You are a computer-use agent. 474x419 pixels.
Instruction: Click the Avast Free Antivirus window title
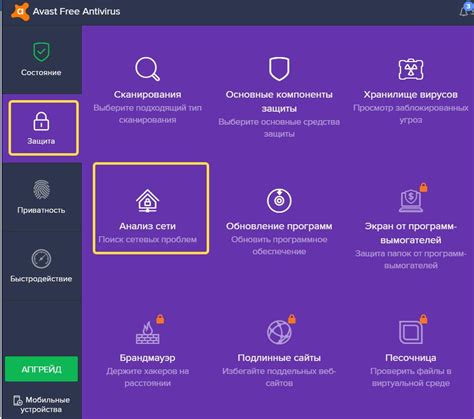(x=76, y=11)
